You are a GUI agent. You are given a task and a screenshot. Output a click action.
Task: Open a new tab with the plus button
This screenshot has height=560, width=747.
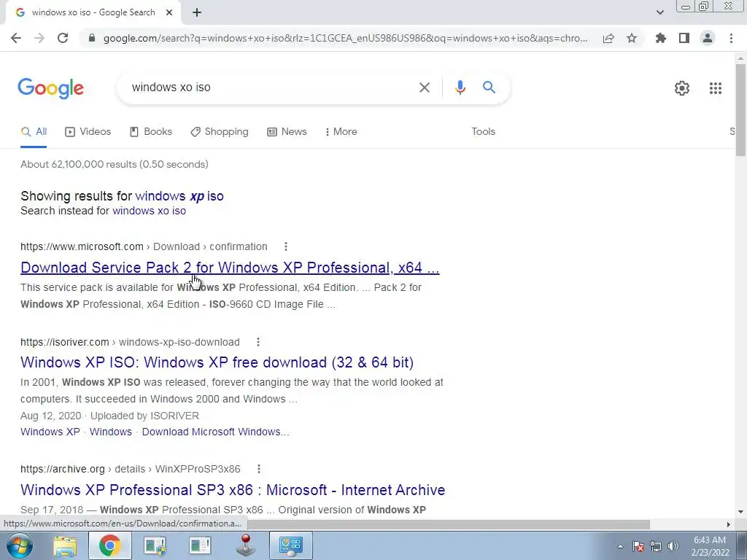tap(197, 13)
